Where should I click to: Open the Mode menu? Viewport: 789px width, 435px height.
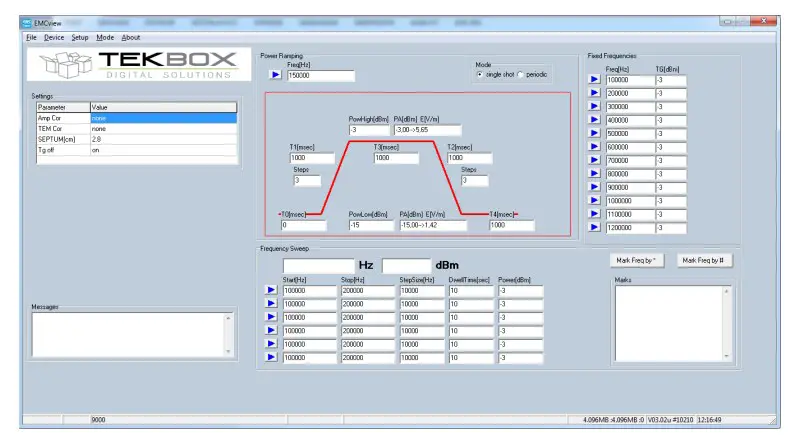tap(105, 37)
